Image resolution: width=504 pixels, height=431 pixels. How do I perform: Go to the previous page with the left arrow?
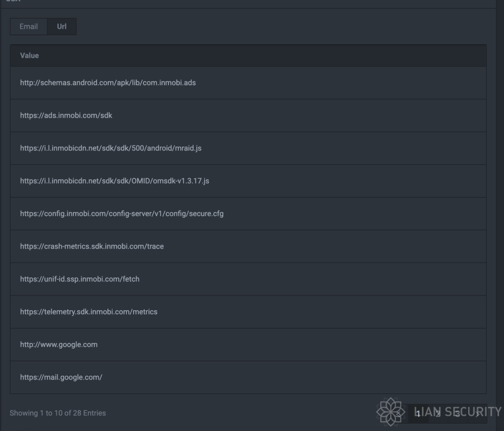399,414
